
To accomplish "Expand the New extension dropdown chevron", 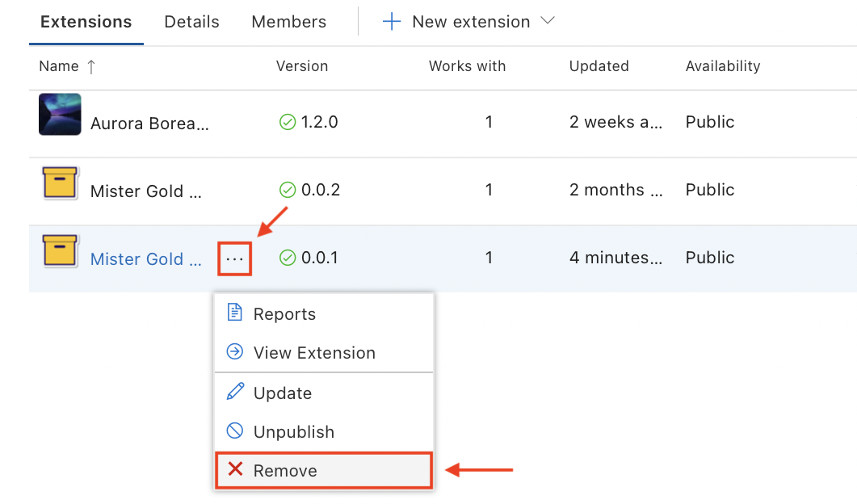I will coord(548,23).
